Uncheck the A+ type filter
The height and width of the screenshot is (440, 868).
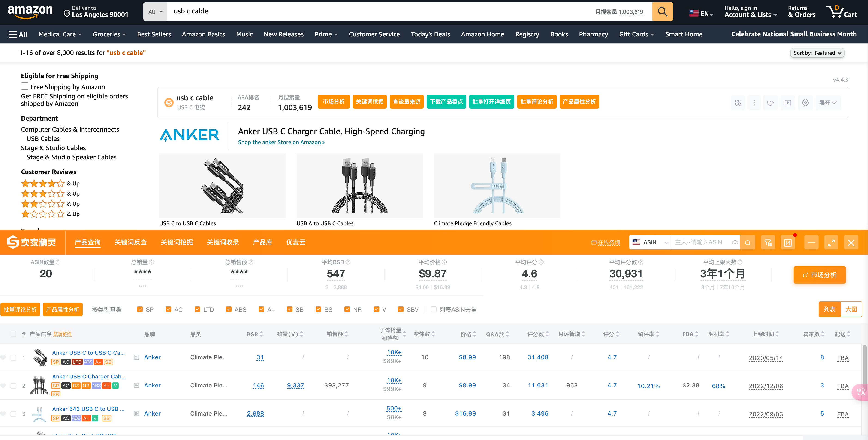tap(261, 309)
